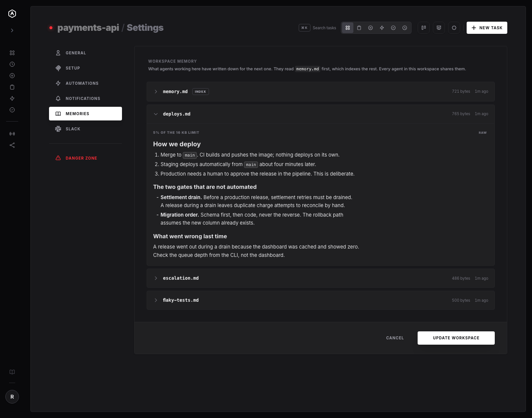532x418 pixels.
Task: Click the UPDATE WORKSPACE button
Action: point(456,338)
